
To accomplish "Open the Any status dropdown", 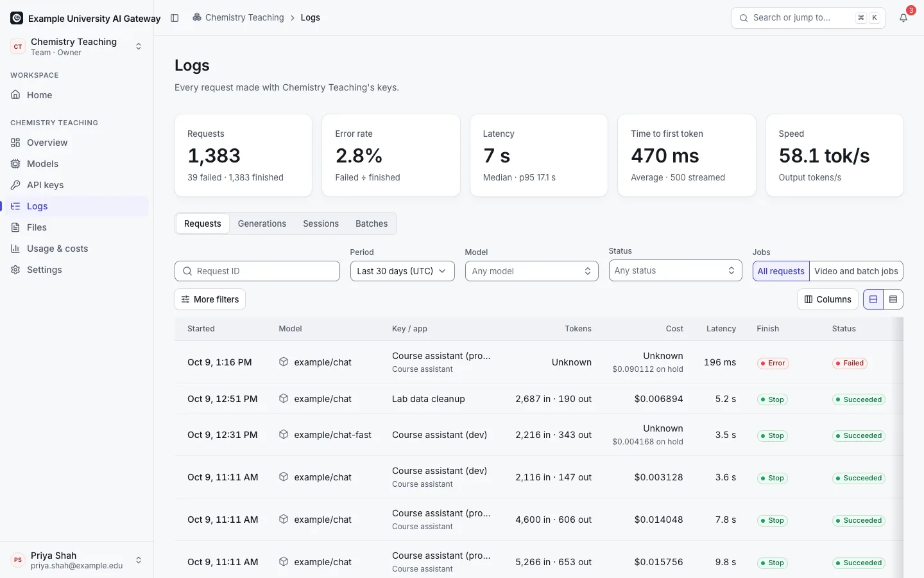I will (675, 270).
